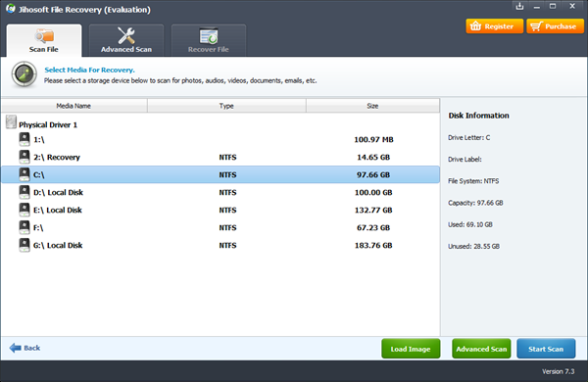Viewport: 588px width, 382px height.
Task: Click the drive icon for 1:\ partition
Action: 24,139
